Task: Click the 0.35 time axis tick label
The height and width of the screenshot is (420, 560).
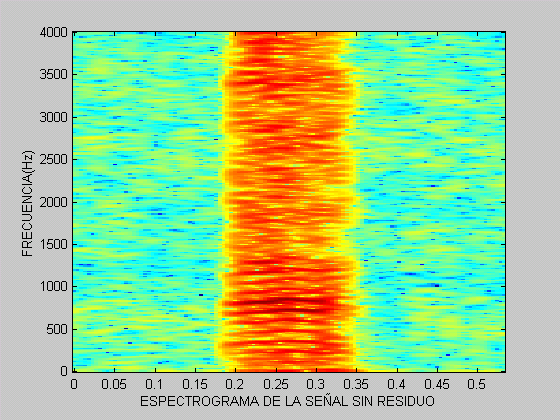Action: coord(356,384)
